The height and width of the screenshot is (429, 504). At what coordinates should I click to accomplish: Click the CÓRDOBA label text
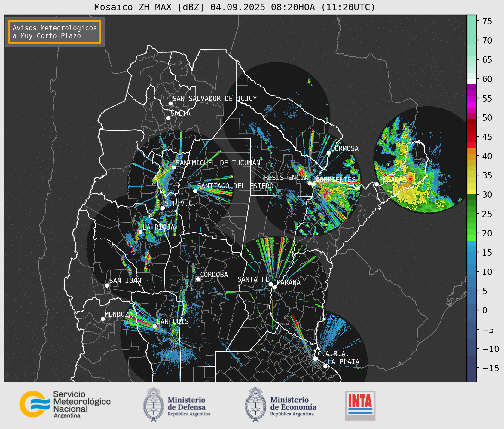tap(214, 275)
